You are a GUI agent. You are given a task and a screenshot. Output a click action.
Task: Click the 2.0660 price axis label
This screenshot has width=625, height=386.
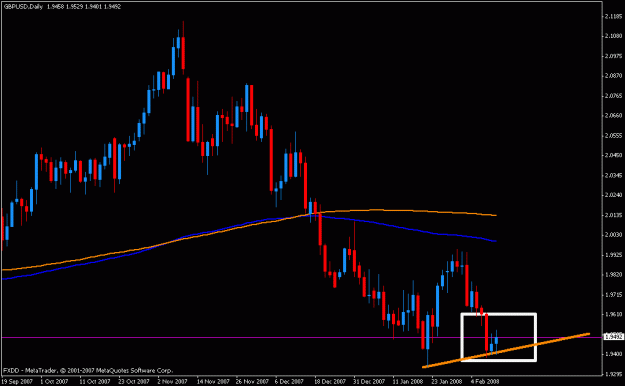click(614, 116)
